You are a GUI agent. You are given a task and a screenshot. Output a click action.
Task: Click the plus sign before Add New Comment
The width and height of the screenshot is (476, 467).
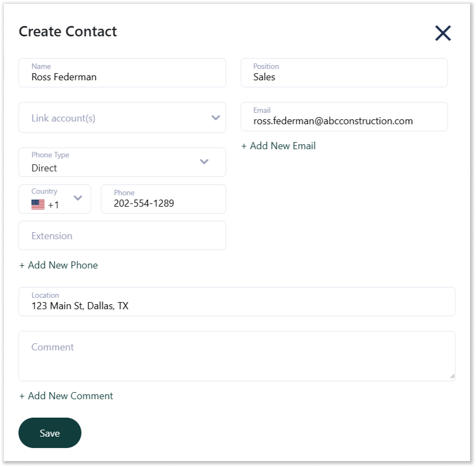point(22,396)
